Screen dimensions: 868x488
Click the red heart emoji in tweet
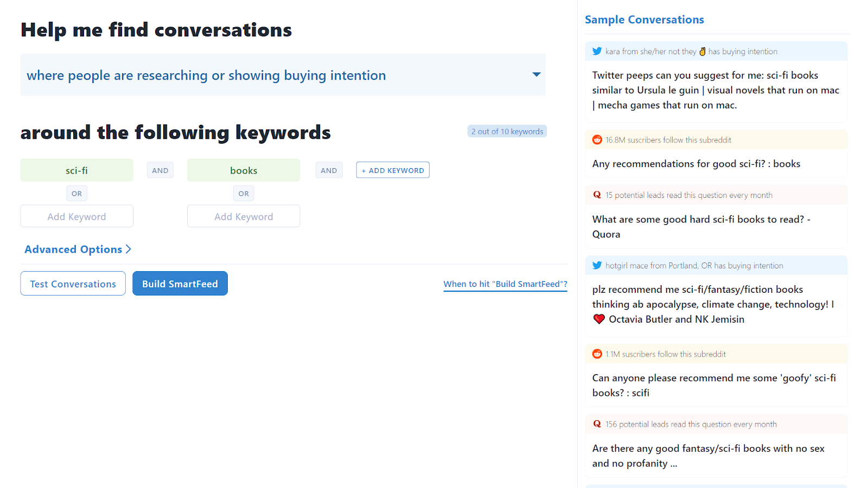(x=599, y=319)
